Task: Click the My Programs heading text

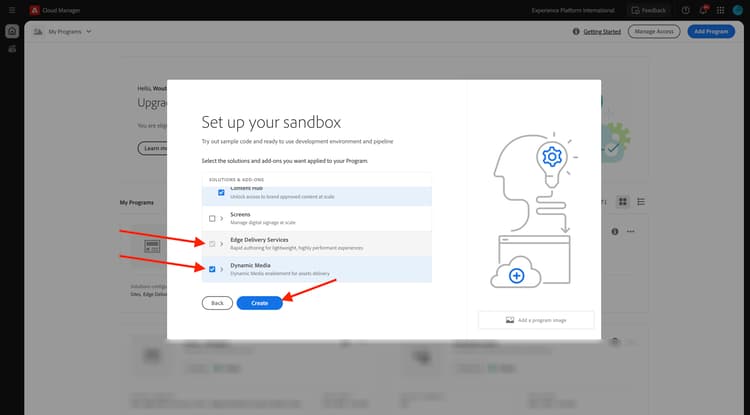Action: tap(137, 202)
